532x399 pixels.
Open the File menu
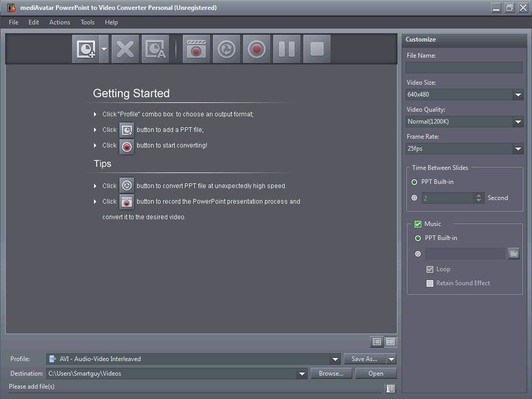point(14,22)
